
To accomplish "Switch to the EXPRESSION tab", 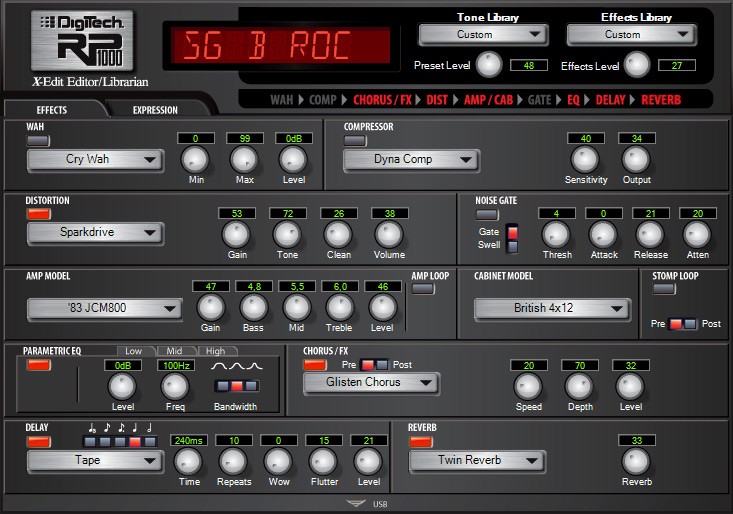I will pyautogui.click(x=155, y=110).
